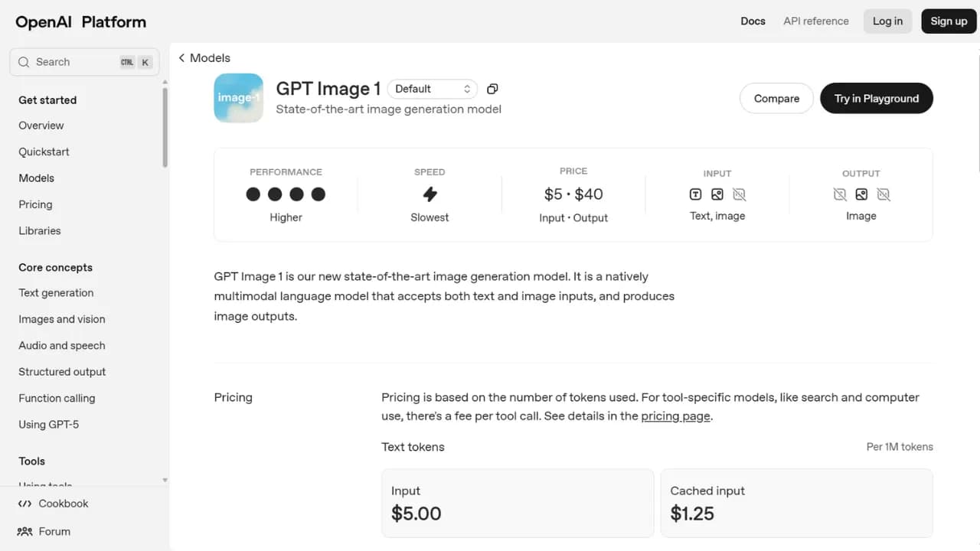
Task: Click the Sign up button
Action: (949, 21)
